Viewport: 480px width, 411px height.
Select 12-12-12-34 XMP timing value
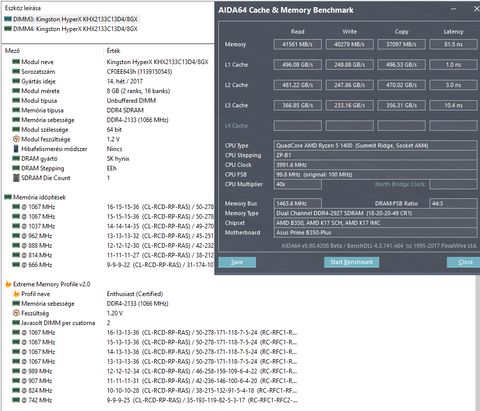click(202, 371)
